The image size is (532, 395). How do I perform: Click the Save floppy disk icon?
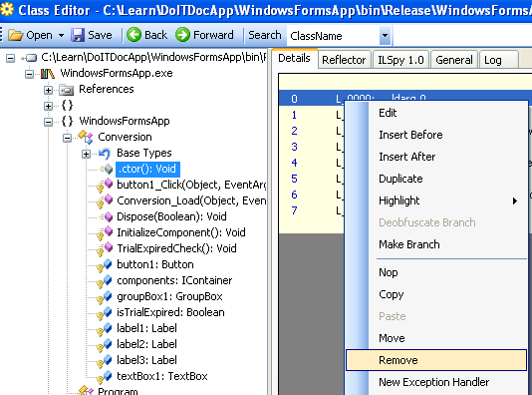tap(78, 35)
